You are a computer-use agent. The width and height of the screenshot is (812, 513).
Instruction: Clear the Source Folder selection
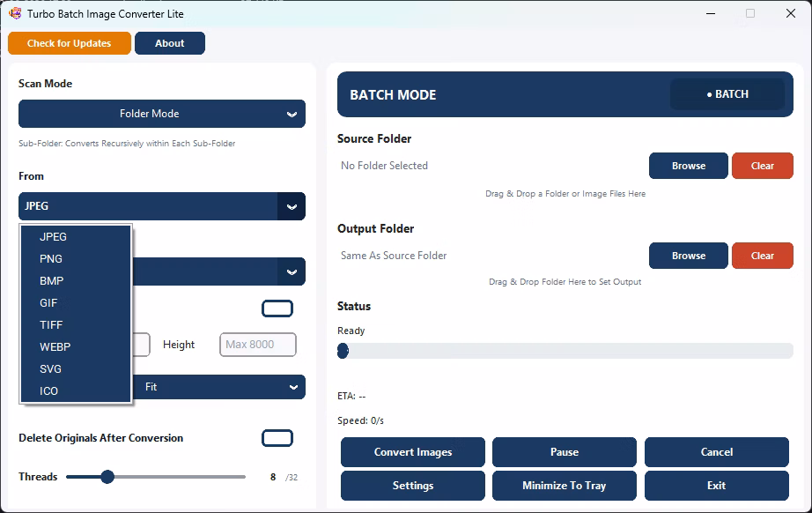[763, 166]
